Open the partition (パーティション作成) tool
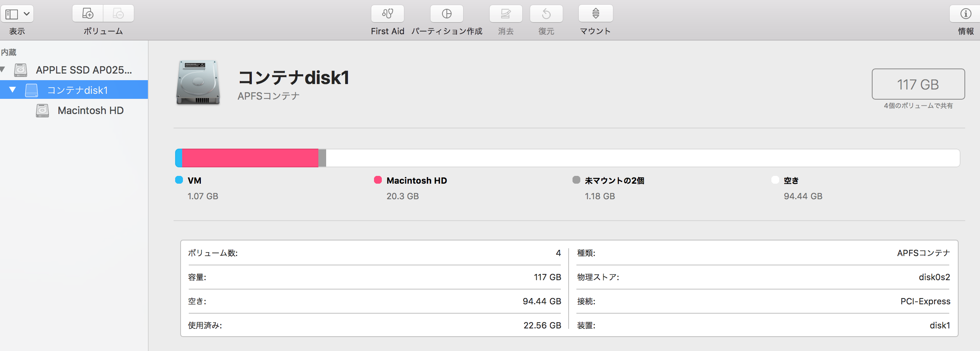The height and width of the screenshot is (351, 980). 446,14
